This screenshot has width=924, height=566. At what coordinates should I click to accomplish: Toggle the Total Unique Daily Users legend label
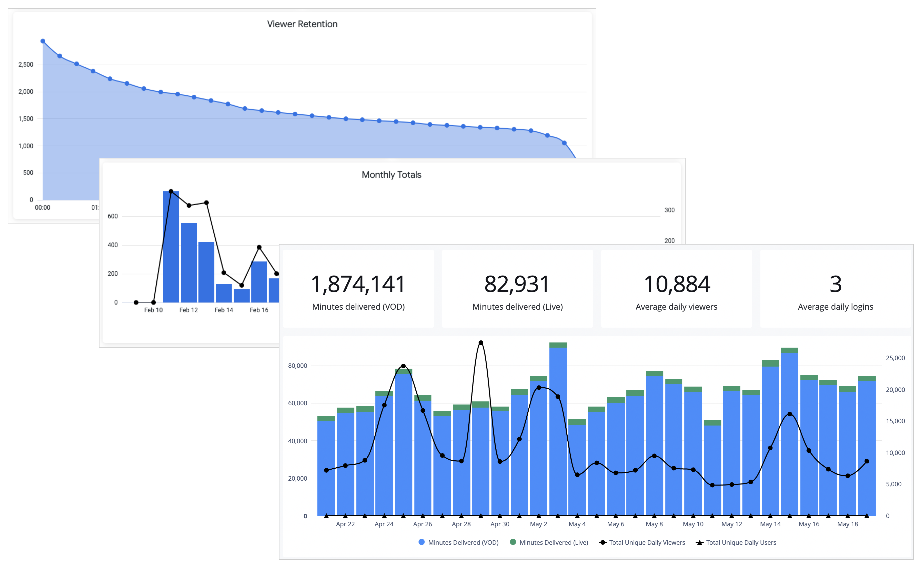click(x=741, y=542)
